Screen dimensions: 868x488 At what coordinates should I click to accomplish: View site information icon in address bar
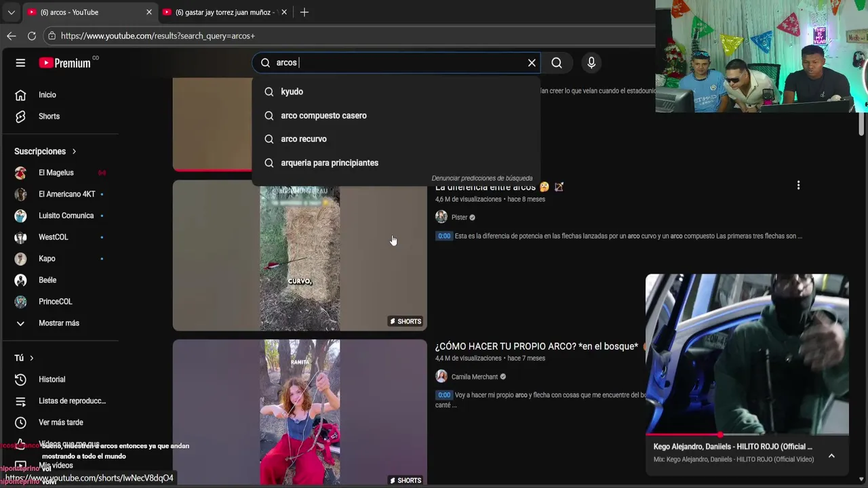tap(52, 36)
